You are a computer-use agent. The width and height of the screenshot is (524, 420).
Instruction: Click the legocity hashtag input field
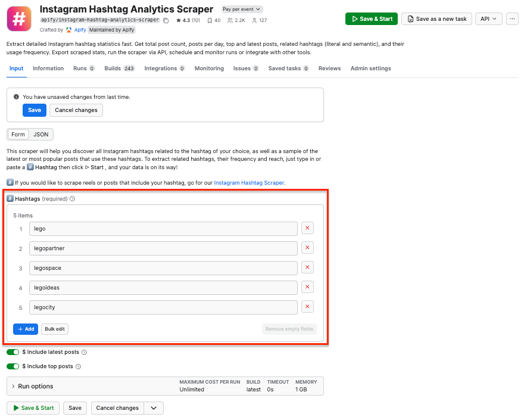[x=163, y=306]
